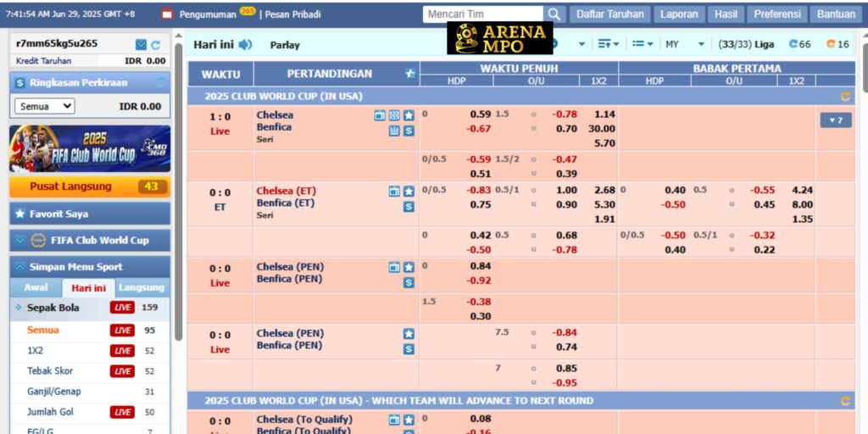Open live TV icon for Chelsea vs Benfica 1:0
Screen dimensions: 868x434
click(x=380, y=115)
